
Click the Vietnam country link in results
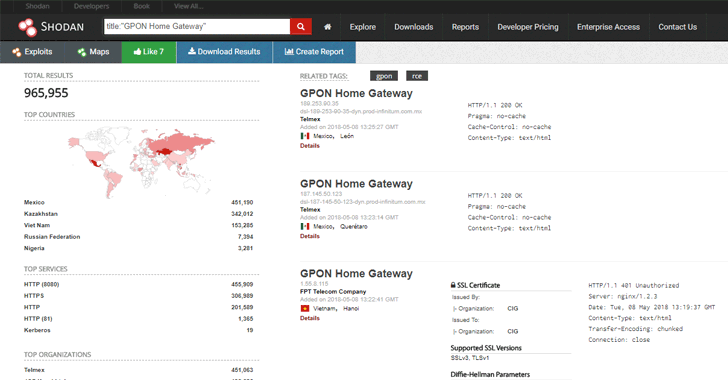[x=325, y=308]
